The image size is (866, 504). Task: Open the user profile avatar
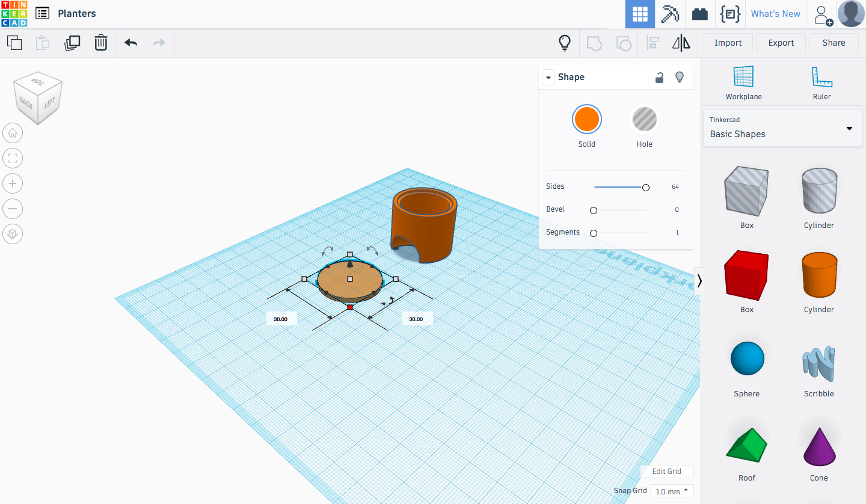pos(851,14)
